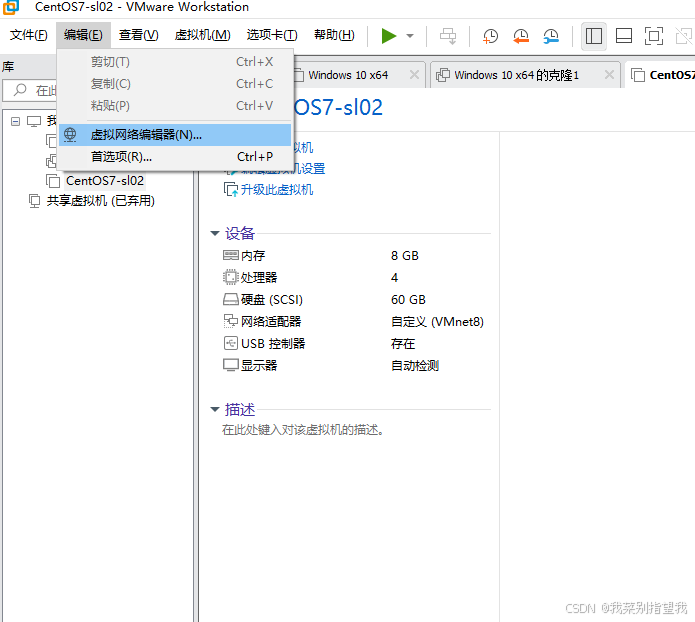Image resolution: width=695 pixels, height=622 pixels.
Task: Click the 显示器 device row
Action: click(x=354, y=366)
